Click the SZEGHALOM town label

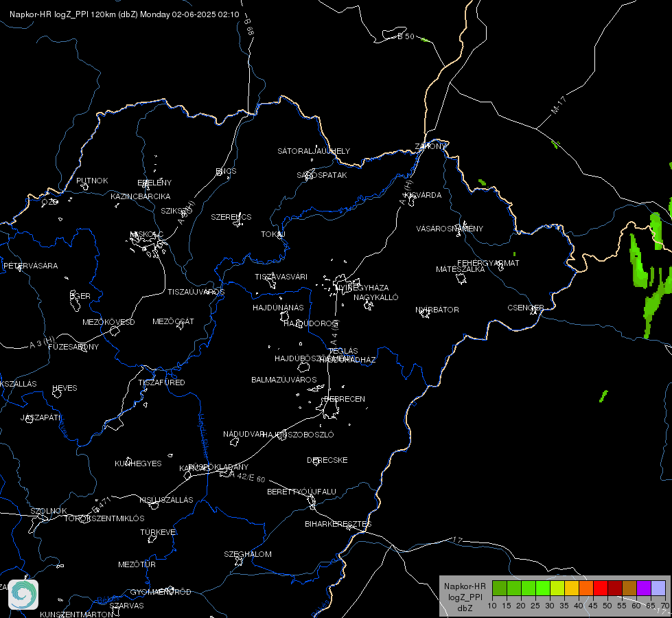point(248,554)
